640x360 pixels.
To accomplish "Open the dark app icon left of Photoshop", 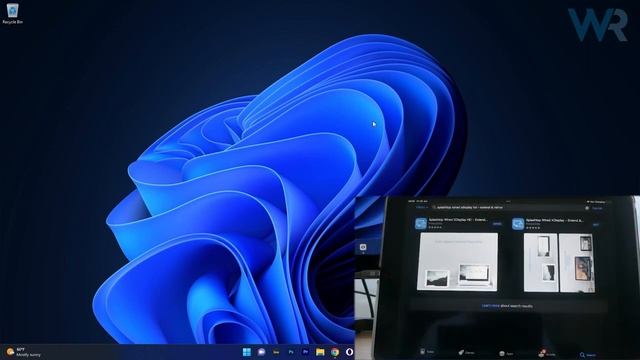I will tap(276, 352).
